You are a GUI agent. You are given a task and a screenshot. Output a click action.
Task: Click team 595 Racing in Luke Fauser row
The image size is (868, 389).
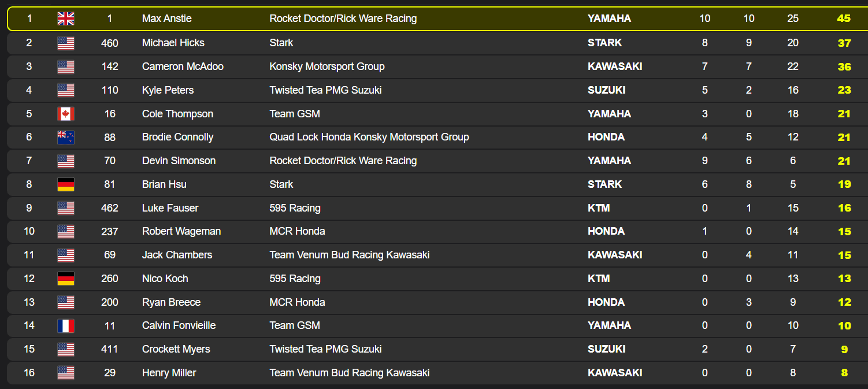pyautogui.click(x=295, y=208)
